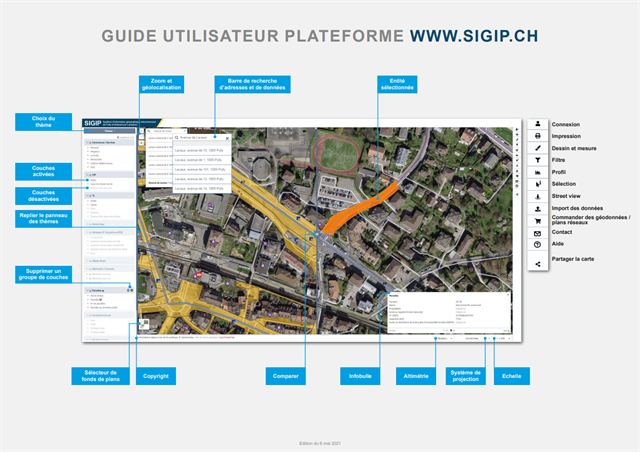Open the scale 1:2,000 dropdown
Image resolution: width=640 pixels, height=452 pixels.
(x=502, y=338)
